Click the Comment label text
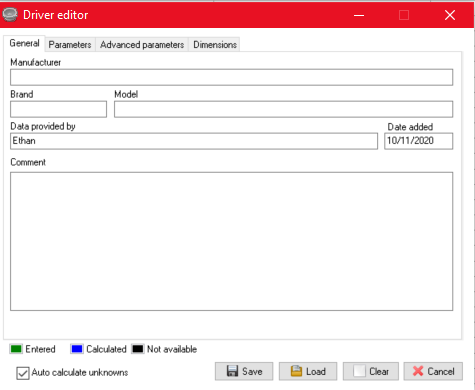Viewport: 475px width, 390px height. (x=28, y=162)
